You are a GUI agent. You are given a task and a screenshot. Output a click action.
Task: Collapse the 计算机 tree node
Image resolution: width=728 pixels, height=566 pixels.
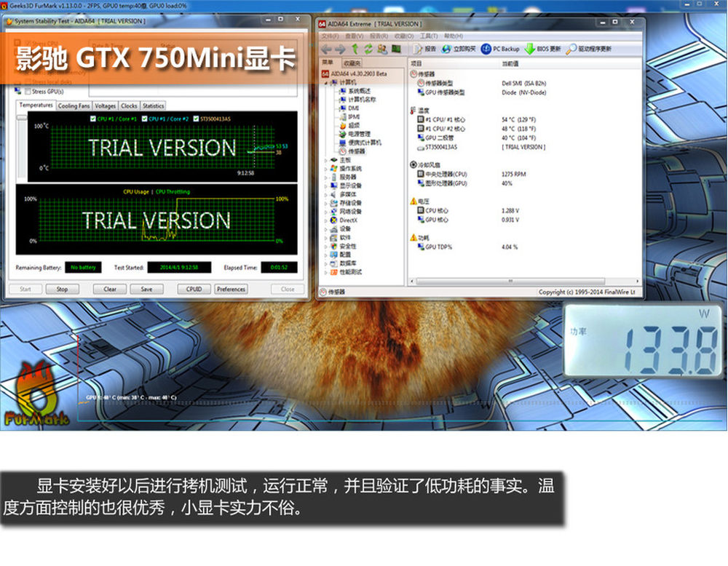[x=326, y=83]
